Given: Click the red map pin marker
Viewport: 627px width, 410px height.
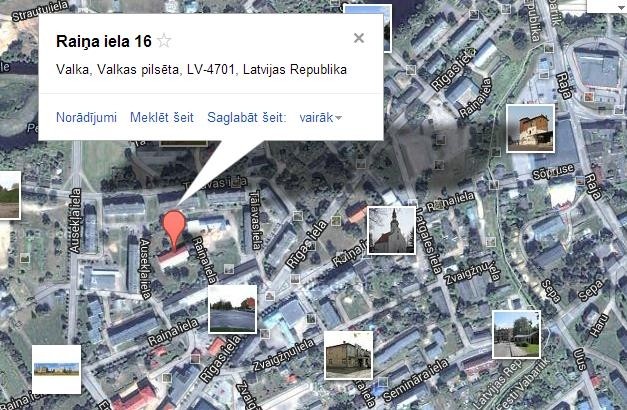Looking at the screenshot, I should click(x=174, y=229).
